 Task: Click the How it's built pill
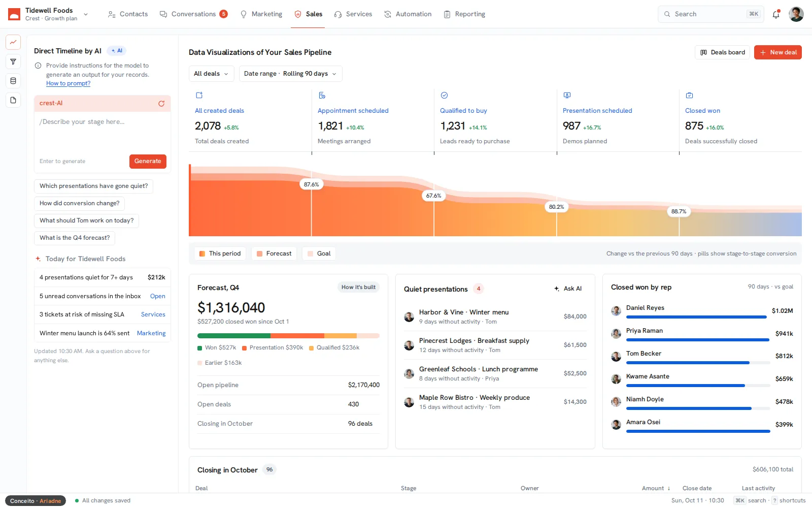358,288
